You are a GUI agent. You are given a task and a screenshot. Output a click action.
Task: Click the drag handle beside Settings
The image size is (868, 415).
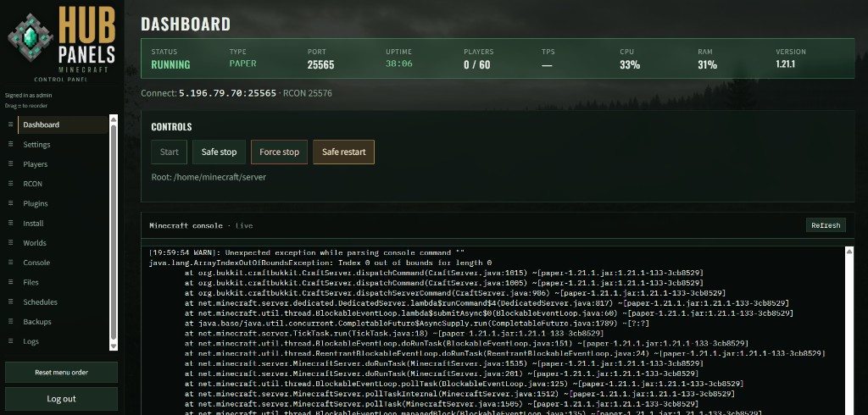click(x=10, y=145)
